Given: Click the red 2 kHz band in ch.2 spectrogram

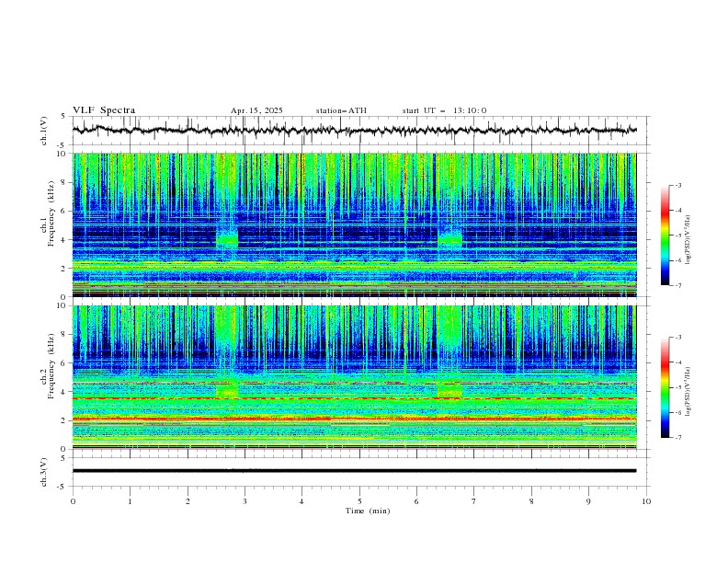Looking at the screenshot, I should 354,419.
